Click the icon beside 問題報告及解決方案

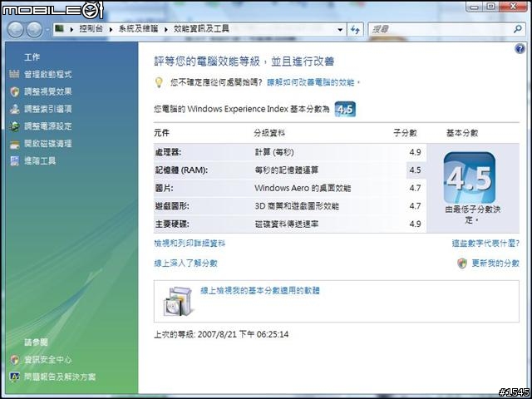tap(14, 377)
